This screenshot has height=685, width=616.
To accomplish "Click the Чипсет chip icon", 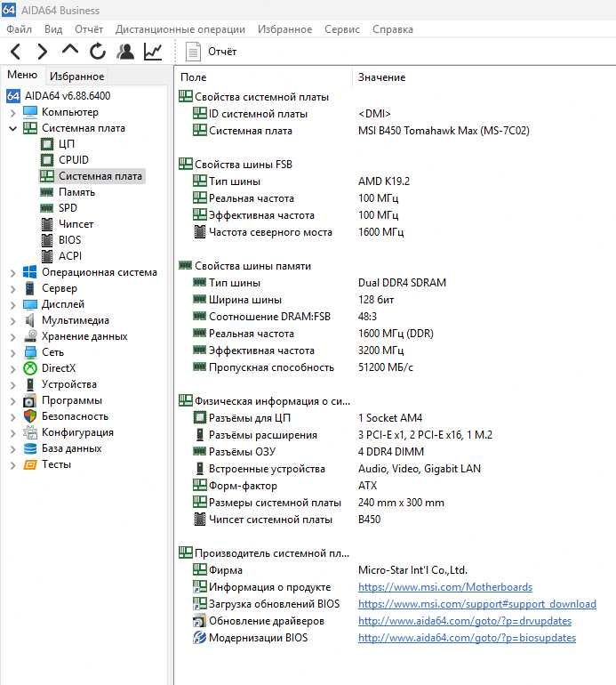I will [47, 224].
